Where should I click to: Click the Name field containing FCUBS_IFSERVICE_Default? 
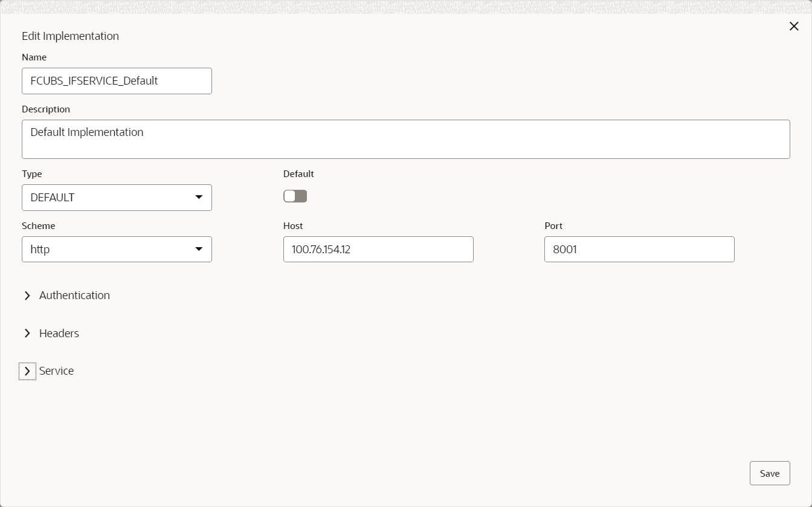tap(117, 81)
